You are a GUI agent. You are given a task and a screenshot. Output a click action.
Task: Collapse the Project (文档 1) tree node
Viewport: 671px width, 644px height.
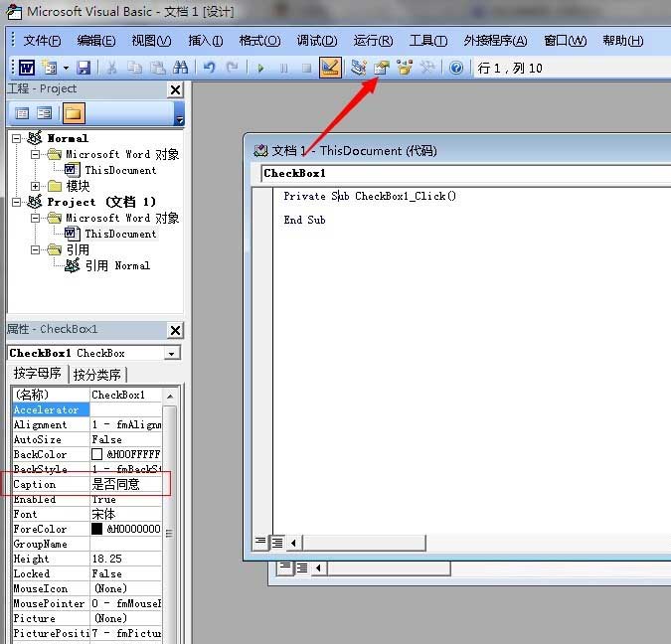tap(19, 202)
